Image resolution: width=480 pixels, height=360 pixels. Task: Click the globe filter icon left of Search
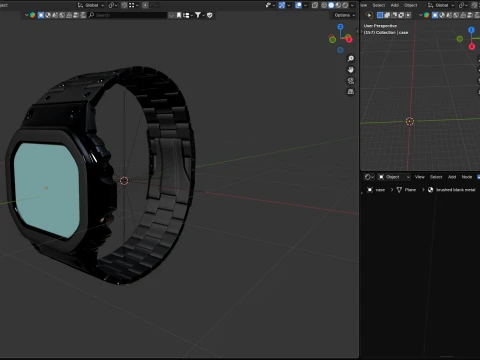coord(48,15)
